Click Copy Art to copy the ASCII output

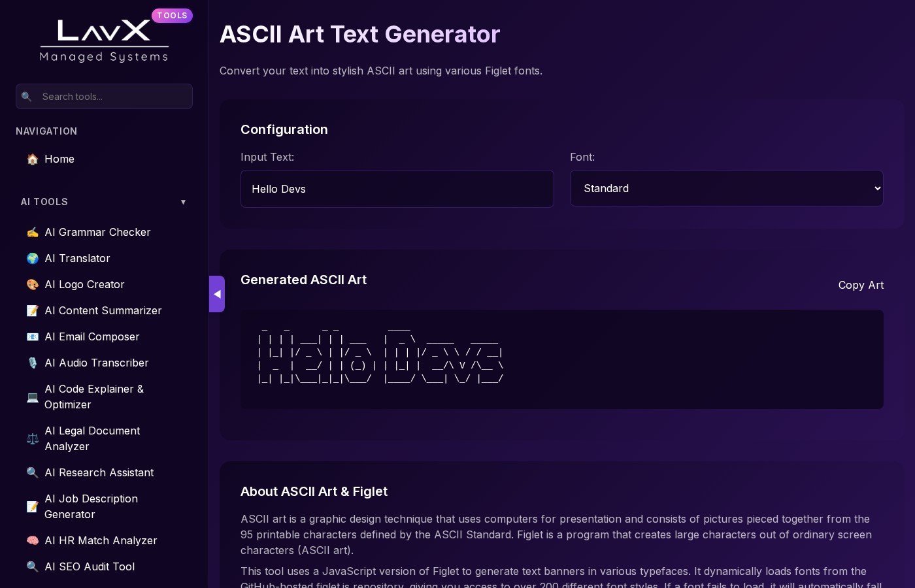(861, 285)
